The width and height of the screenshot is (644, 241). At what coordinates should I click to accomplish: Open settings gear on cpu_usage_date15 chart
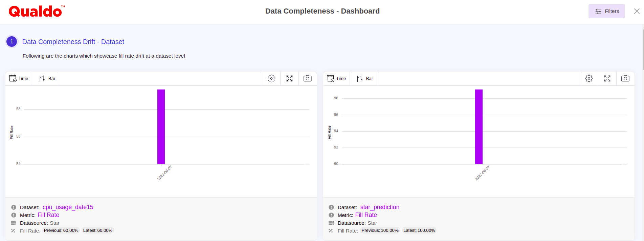pos(271,79)
